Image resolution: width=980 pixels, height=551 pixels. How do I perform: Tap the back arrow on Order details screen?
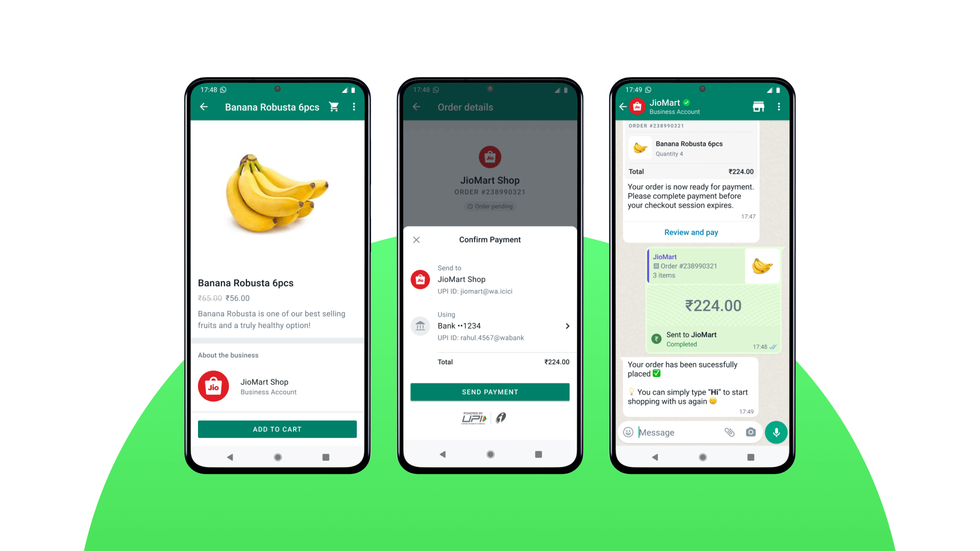416,107
